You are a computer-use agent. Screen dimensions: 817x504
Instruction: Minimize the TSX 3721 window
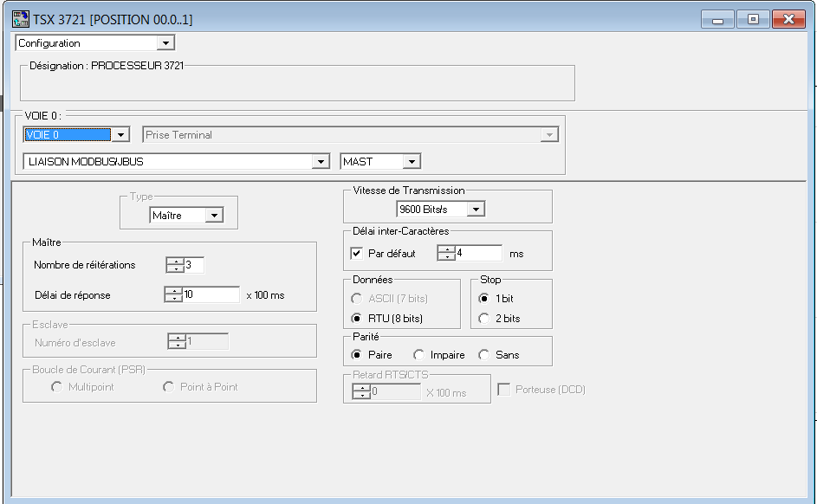tap(718, 20)
